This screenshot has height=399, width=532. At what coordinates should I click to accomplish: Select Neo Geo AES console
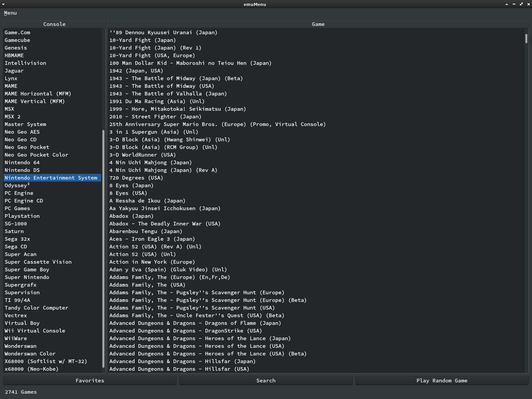52,132
